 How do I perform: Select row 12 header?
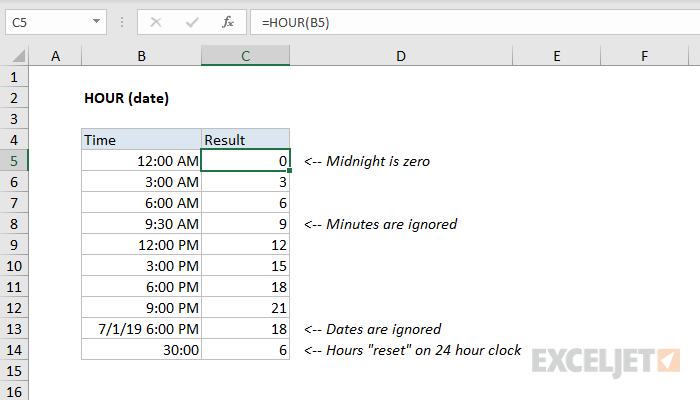pos(14,308)
